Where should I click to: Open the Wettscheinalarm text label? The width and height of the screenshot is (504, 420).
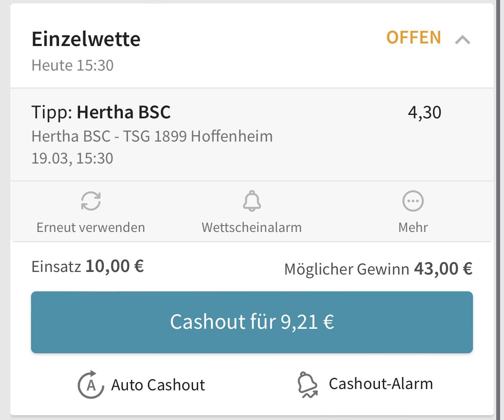click(x=252, y=227)
